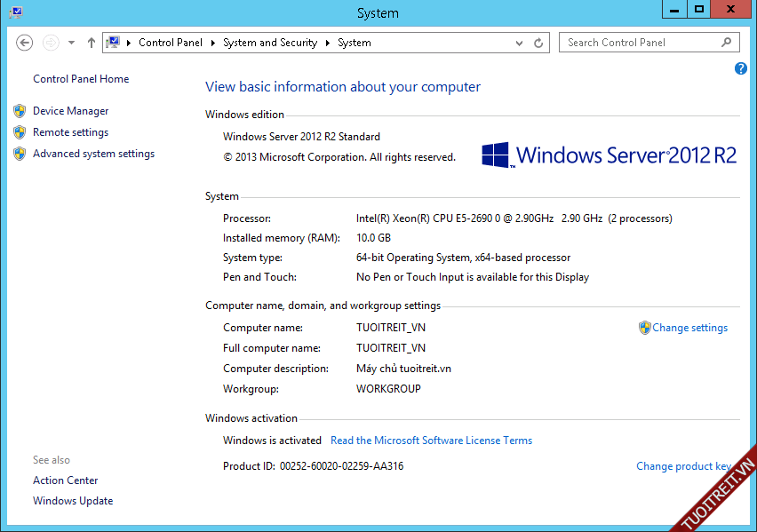
Task: Open Remote settings link
Action: tap(70, 132)
